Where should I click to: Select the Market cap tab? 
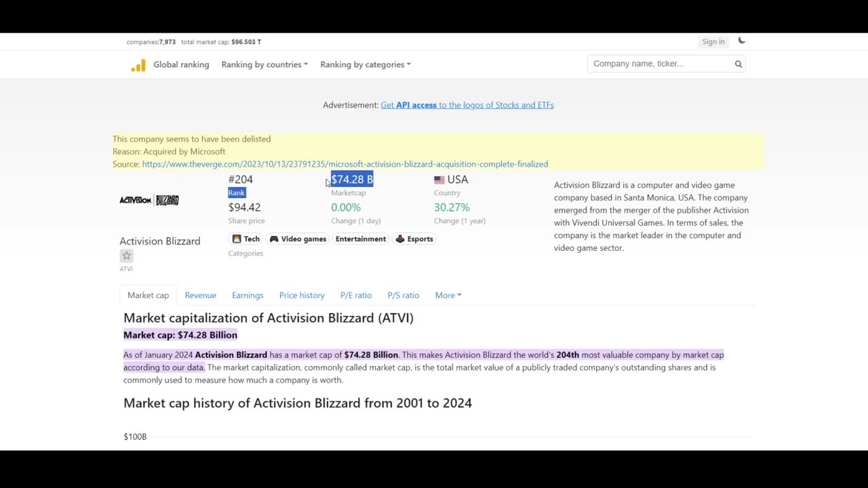tap(148, 295)
